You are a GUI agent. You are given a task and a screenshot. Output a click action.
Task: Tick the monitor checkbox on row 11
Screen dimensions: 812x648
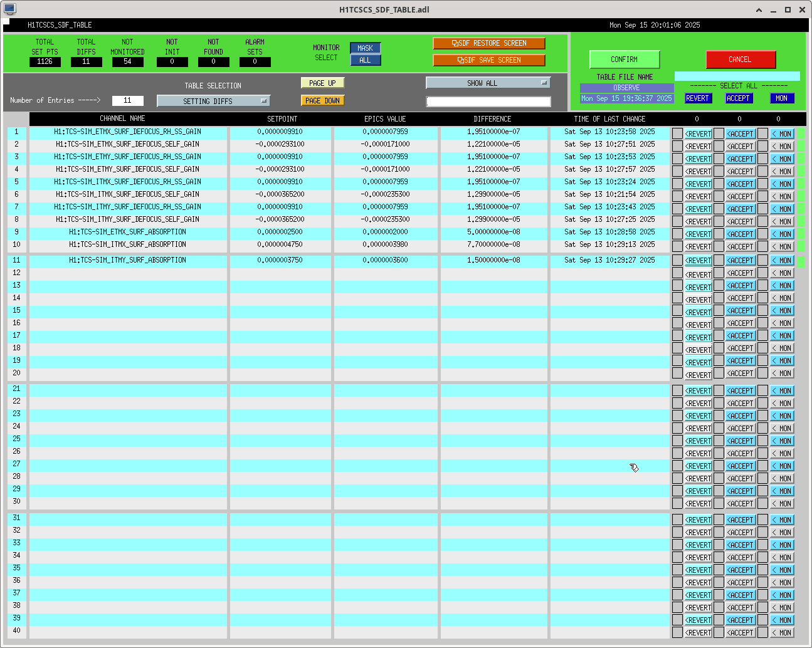(x=762, y=260)
